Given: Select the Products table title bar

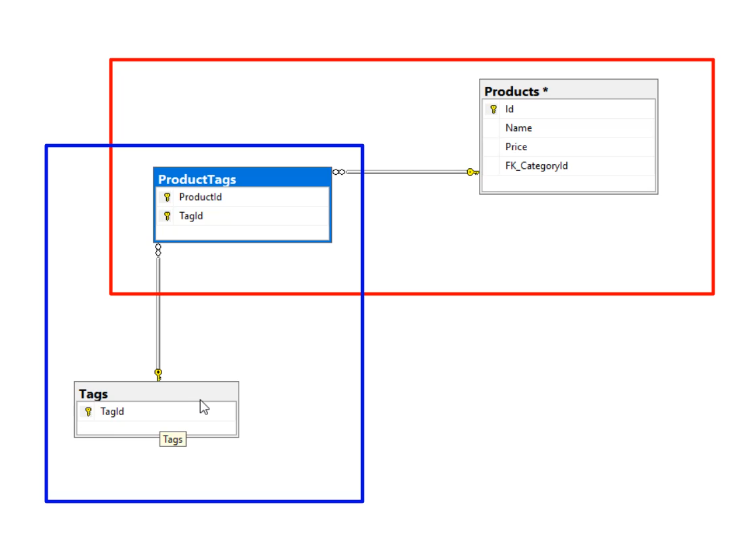Looking at the screenshot, I should [568, 91].
